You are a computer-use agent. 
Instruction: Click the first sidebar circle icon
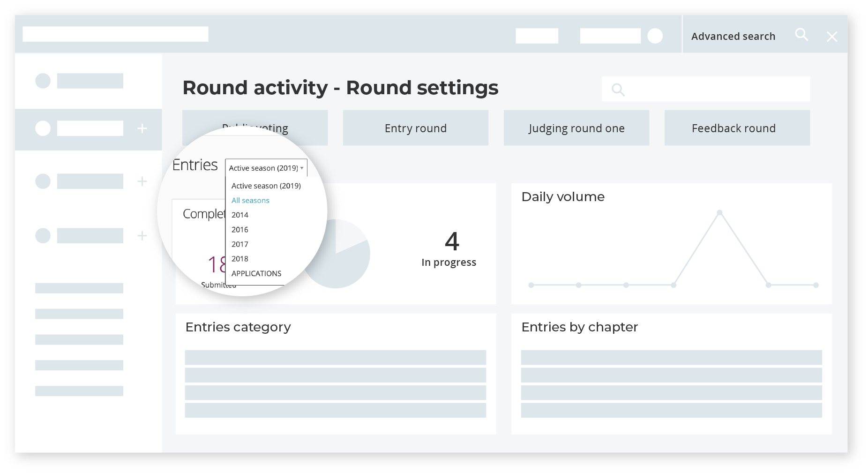point(43,81)
